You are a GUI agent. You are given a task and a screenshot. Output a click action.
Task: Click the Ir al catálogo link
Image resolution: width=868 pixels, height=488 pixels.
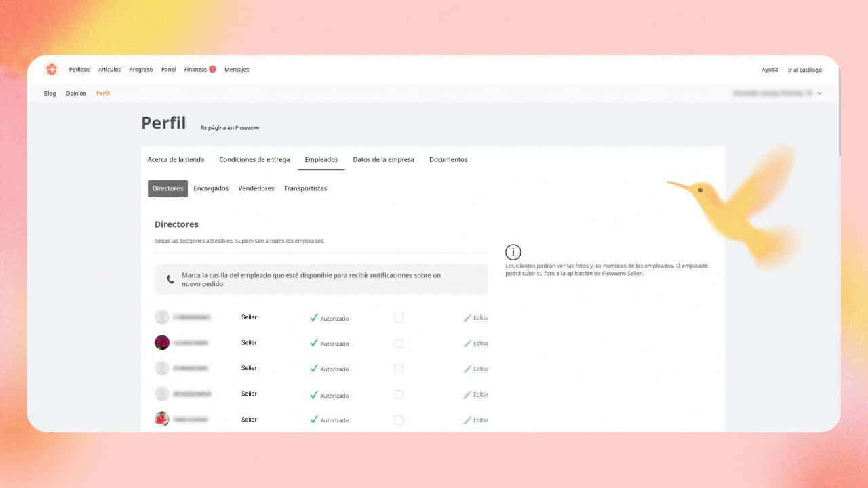804,70
